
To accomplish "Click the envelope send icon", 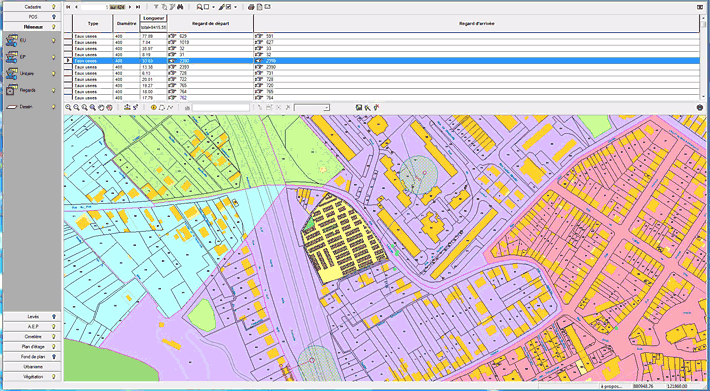I will pyautogui.click(x=268, y=7).
